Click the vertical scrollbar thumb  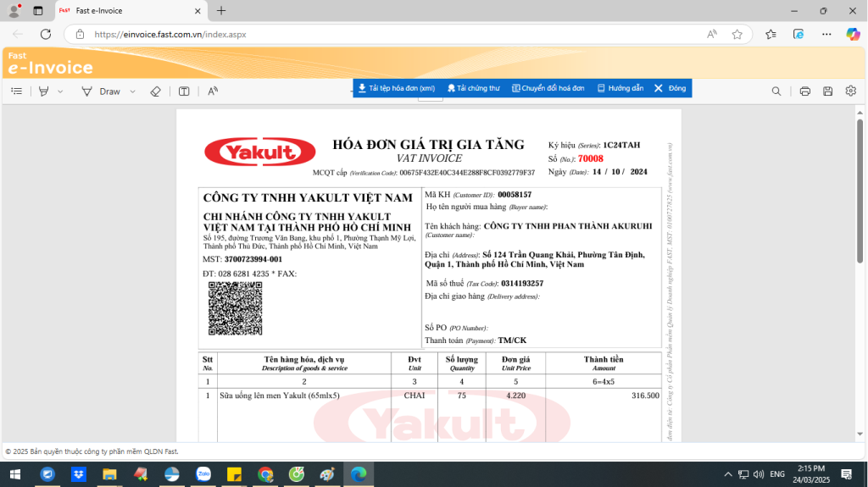(x=860, y=191)
